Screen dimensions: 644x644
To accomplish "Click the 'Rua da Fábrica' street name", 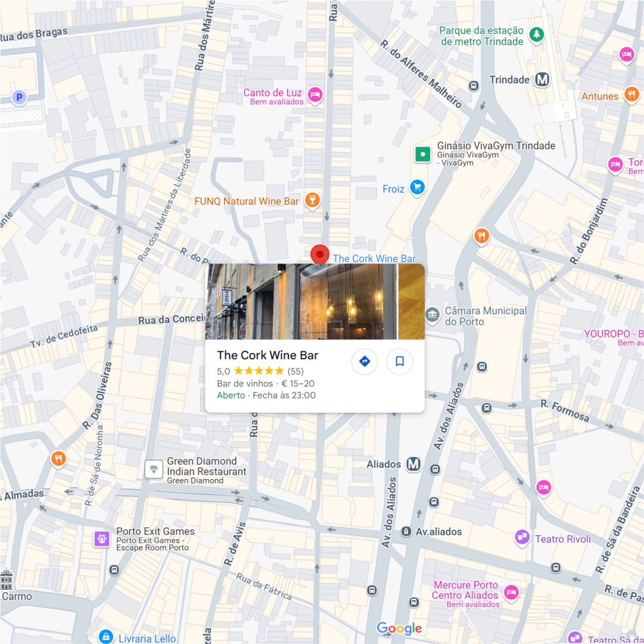I will click(x=264, y=586).
